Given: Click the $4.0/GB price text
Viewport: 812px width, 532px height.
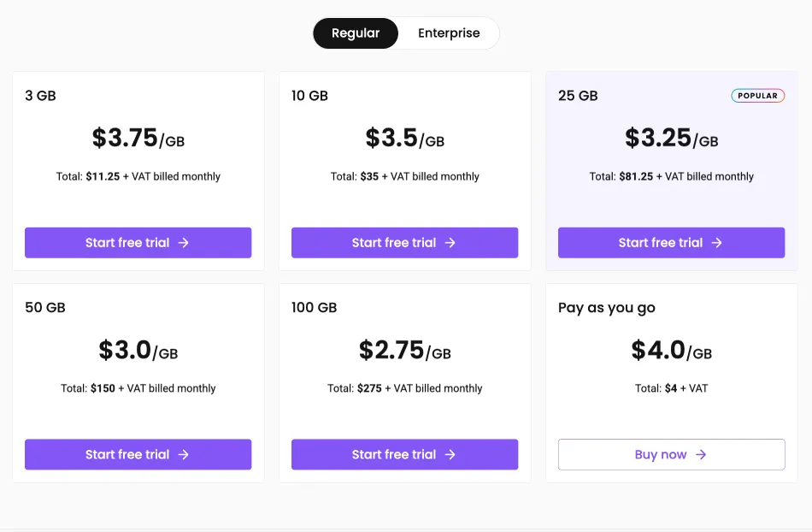Looking at the screenshot, I should pyautogui.click(x=671, y=350).
